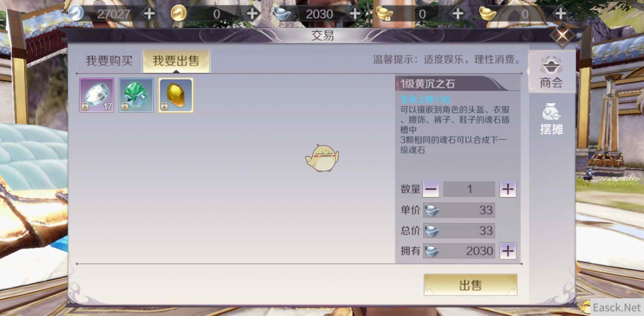Switch to the 我要出售 tab
This screenshot has width=644, height=316.
tap(176, 61)
